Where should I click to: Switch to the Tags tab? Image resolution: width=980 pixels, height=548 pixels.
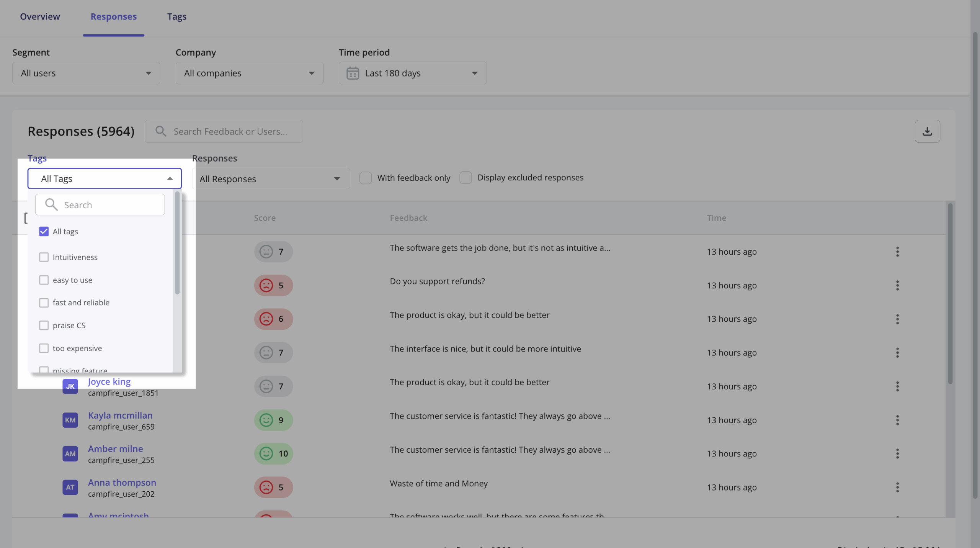(176, 16)
